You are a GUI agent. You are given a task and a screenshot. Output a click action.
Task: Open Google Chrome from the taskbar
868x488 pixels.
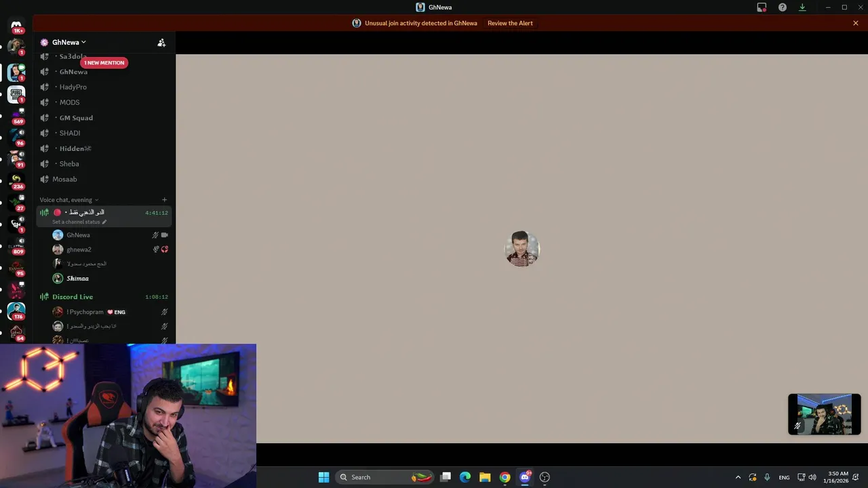click(x=505, y=477)
